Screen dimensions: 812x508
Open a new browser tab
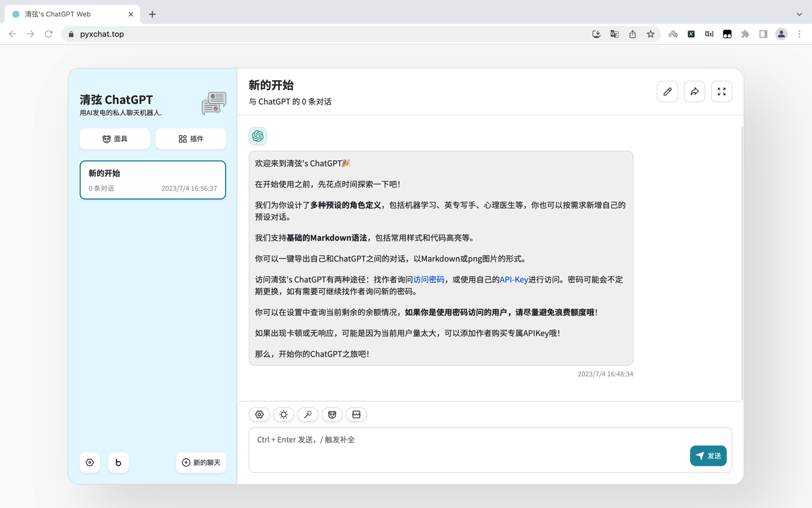[x=152, y=14]
